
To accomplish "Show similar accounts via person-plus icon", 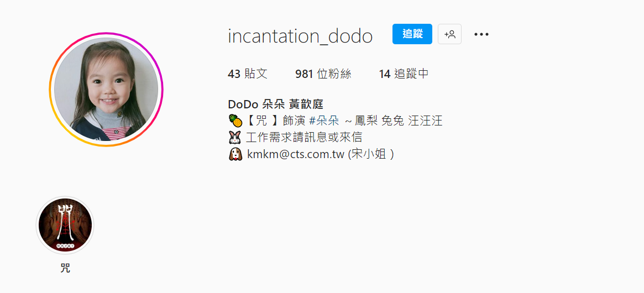I will (449, 34).
